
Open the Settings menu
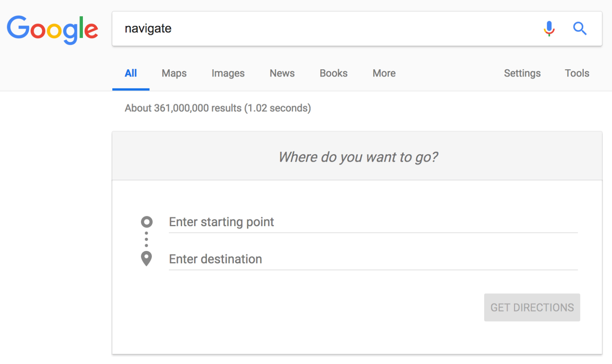[x=522, y=73]
